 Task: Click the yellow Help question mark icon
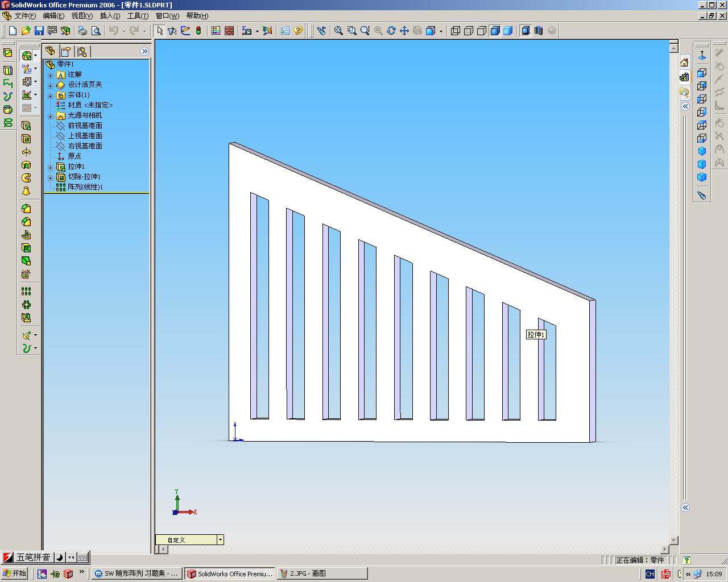click(x=298, y=31)
